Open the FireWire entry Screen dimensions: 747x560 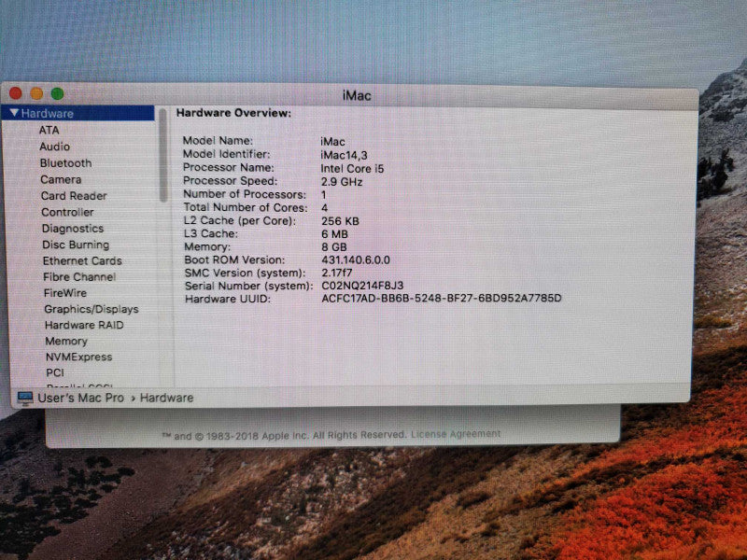click(65, 293)
